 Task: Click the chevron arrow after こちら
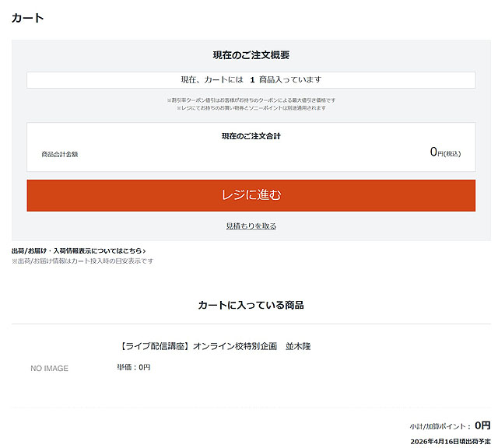144,251
